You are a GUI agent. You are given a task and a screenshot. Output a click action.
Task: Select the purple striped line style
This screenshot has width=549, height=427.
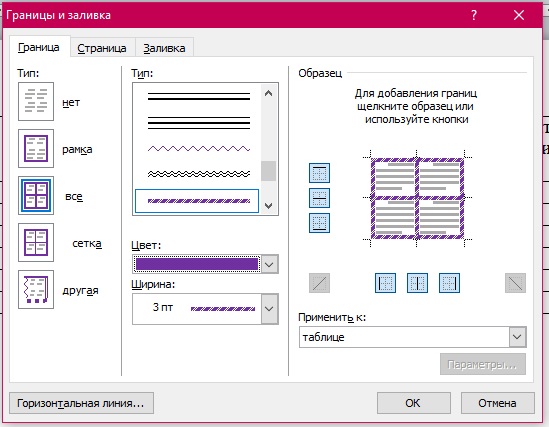point(197,201)
